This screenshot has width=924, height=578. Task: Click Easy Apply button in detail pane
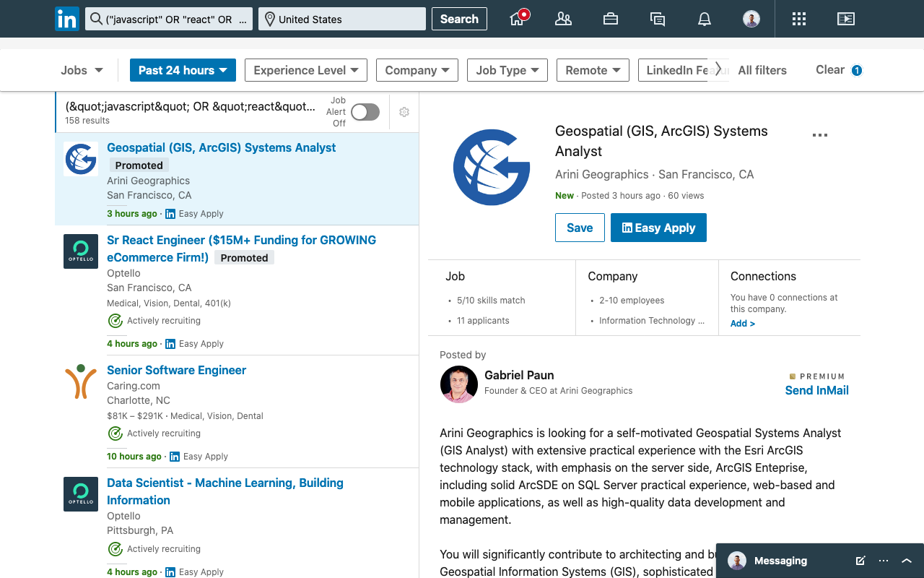(658, 228)
